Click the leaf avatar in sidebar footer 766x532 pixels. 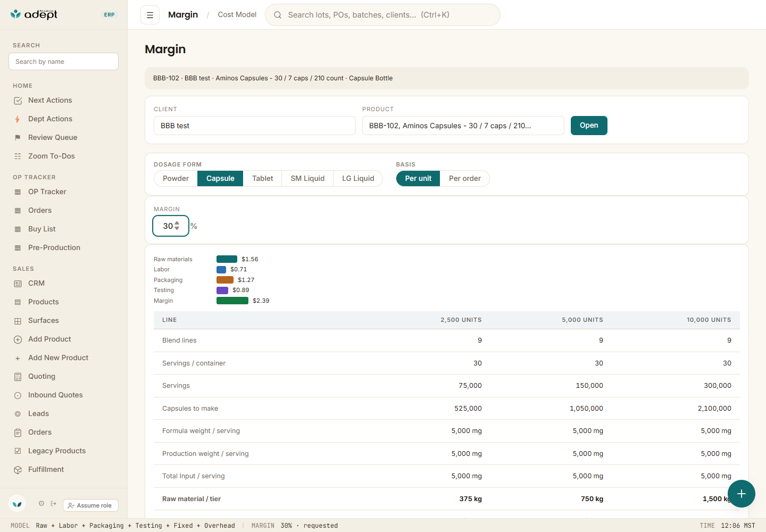tap(17, 503)
